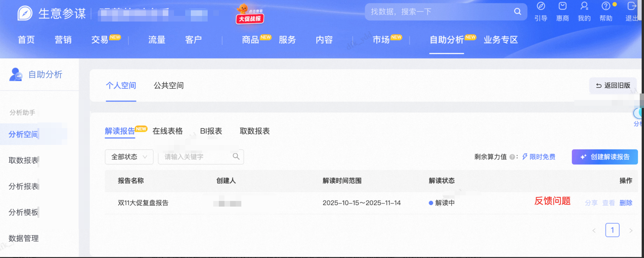644x258 pixels.
Task: Click 分享 for 双11大促复盘报告
Action: point(591,203)
